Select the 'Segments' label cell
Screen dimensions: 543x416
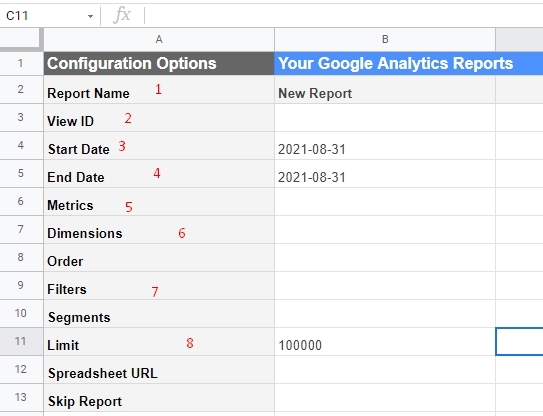159,313
